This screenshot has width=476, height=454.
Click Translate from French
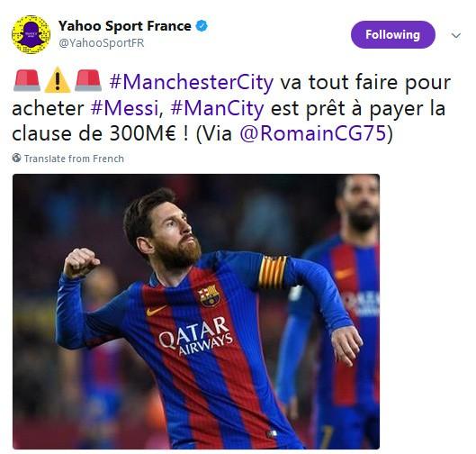click(x=74, y=159)
